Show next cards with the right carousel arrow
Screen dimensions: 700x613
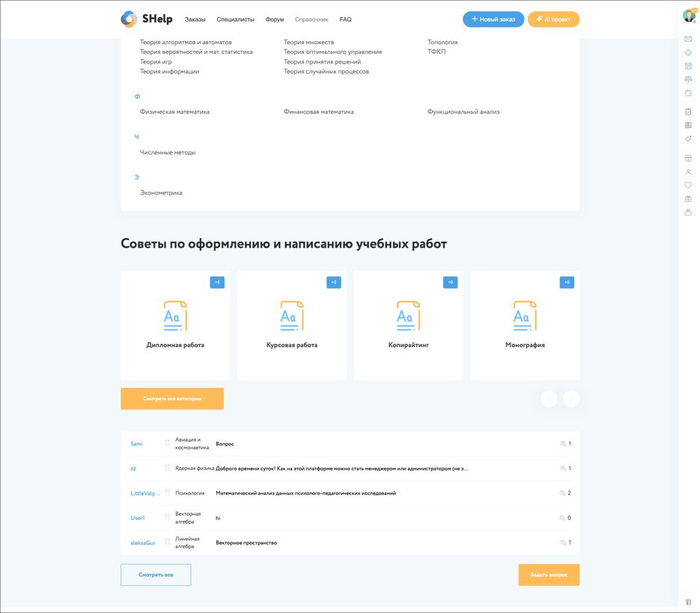571,399
